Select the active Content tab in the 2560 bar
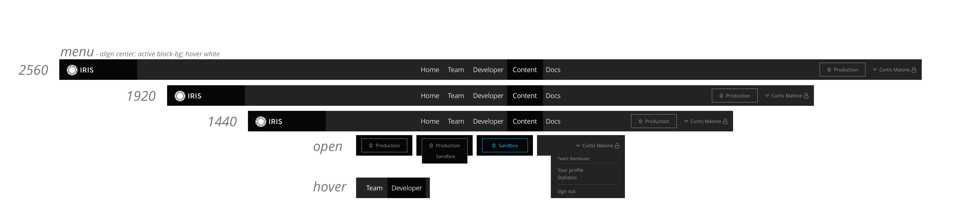The image size is (980, 220). pyautogui.click(x=525, y=70)
